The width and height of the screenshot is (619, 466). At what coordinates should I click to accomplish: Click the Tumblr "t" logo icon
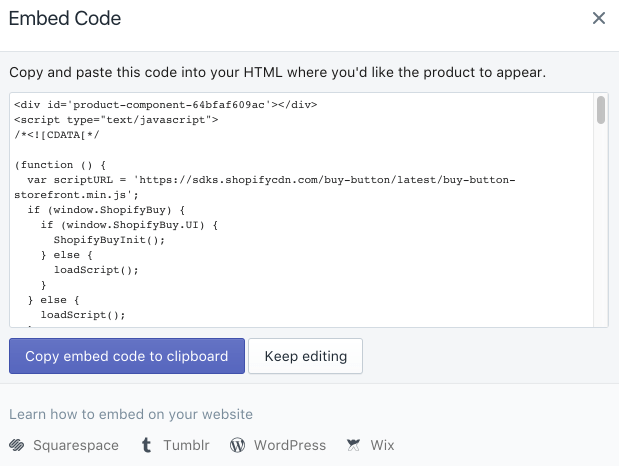point(146,445)
